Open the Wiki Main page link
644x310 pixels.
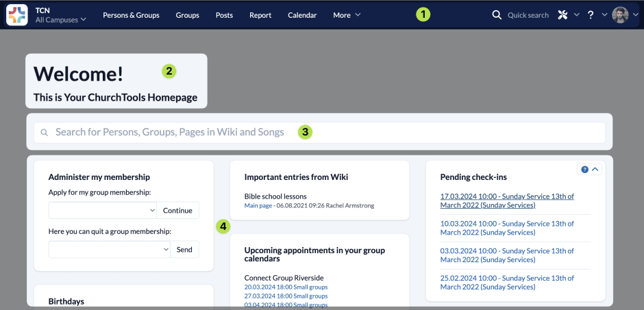coord(259,205)
